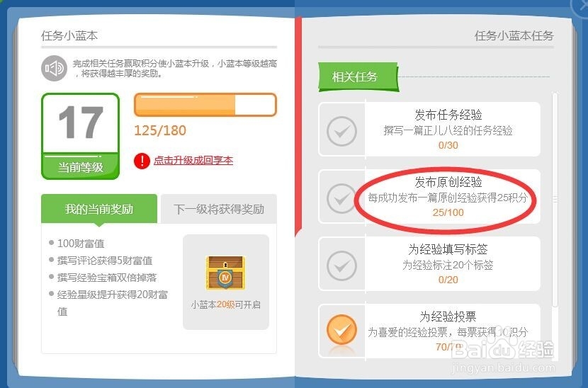This screenshot has height=388, width=588.
Task: Click the level 17 current level badge
Action: (80, 136)
